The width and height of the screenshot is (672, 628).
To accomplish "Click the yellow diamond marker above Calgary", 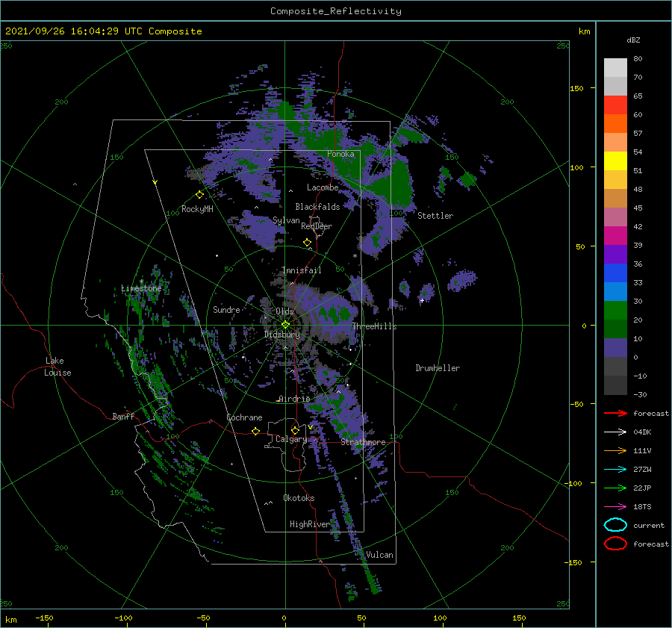I will point(295,430).
